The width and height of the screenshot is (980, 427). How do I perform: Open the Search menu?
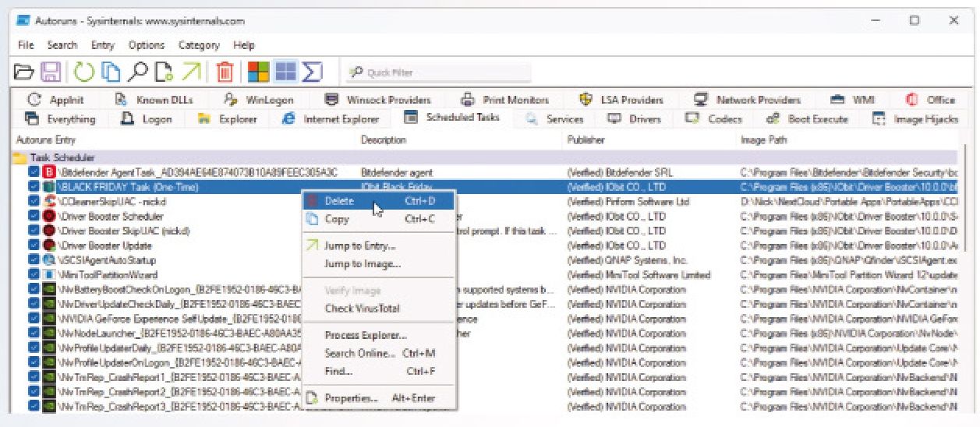(62, 45)
